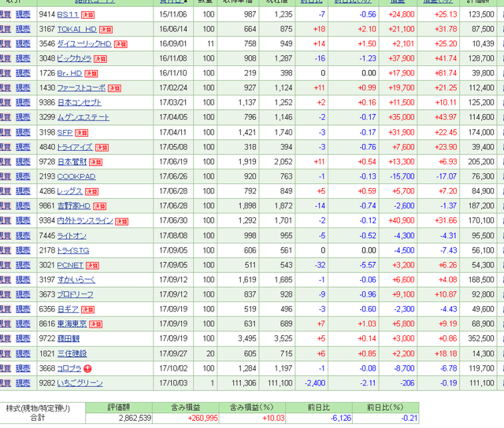This screenshot has width=504, height=428.
Task: Open the BS11 stock link
Action: point(68,15)
